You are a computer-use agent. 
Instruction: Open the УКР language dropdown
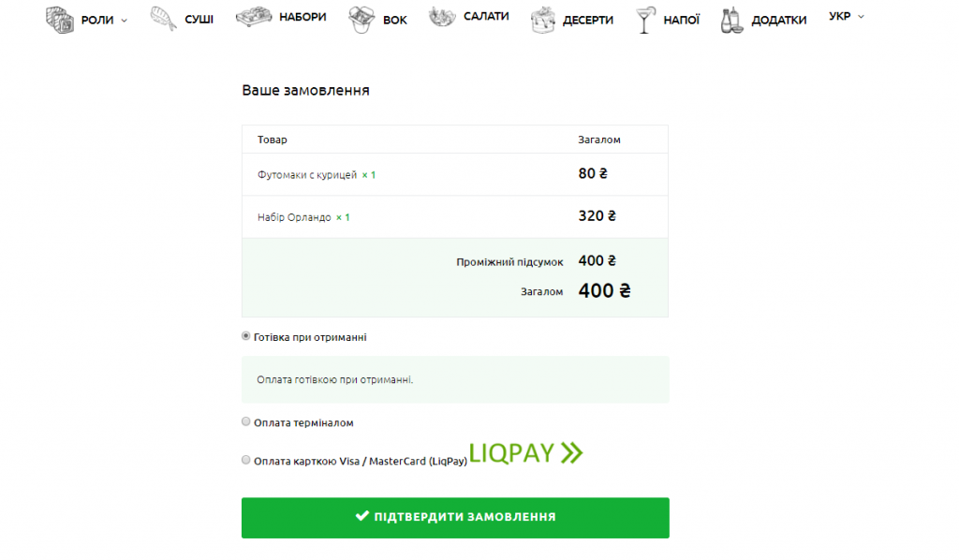[847, 17]
